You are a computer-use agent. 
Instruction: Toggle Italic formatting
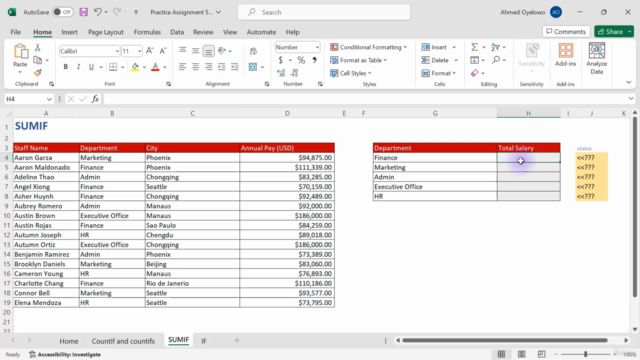pyautogui.click(x=78, y=67)
